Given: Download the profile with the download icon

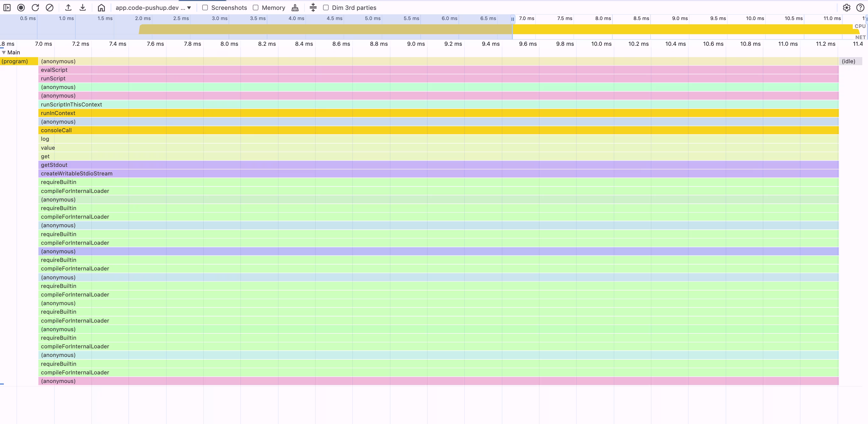Looking at the screenshot, I should pyautogui.click(x=83, y=7).
